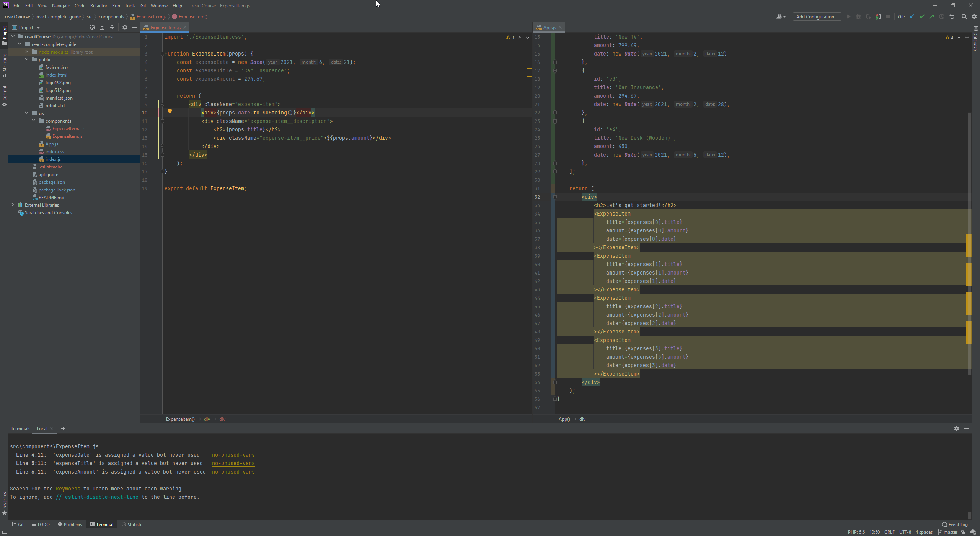Image resolution: width=980 pixels, height=536 pixels.
Task: Open Search Everywhere magnifier icon
Action: click(x=964, y=16)
